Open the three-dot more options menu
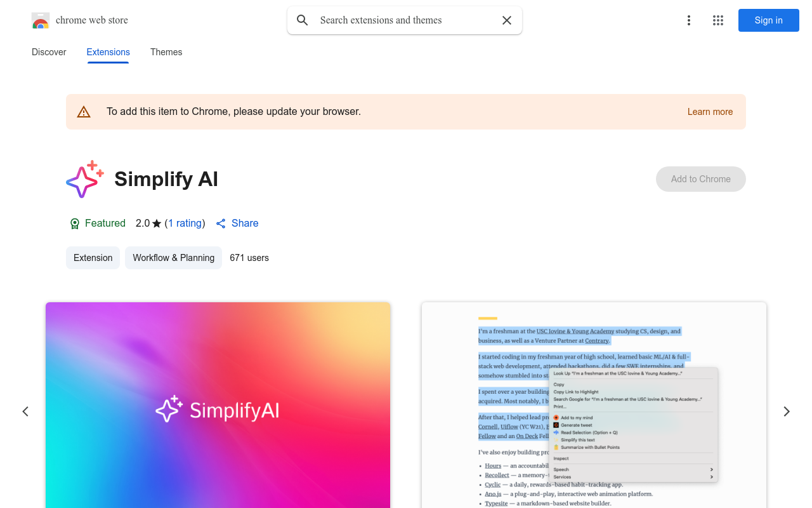 click(689, 20)
